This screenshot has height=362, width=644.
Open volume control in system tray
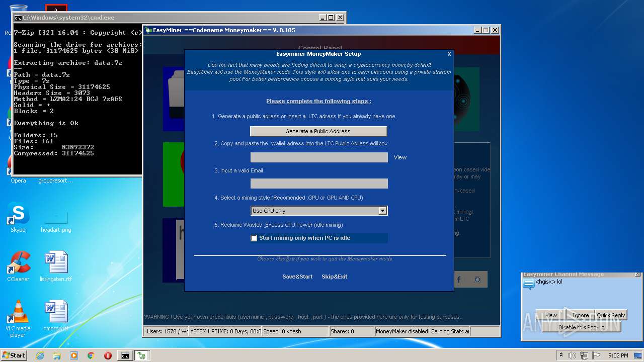pyautogui.click(x=572, y=355)
